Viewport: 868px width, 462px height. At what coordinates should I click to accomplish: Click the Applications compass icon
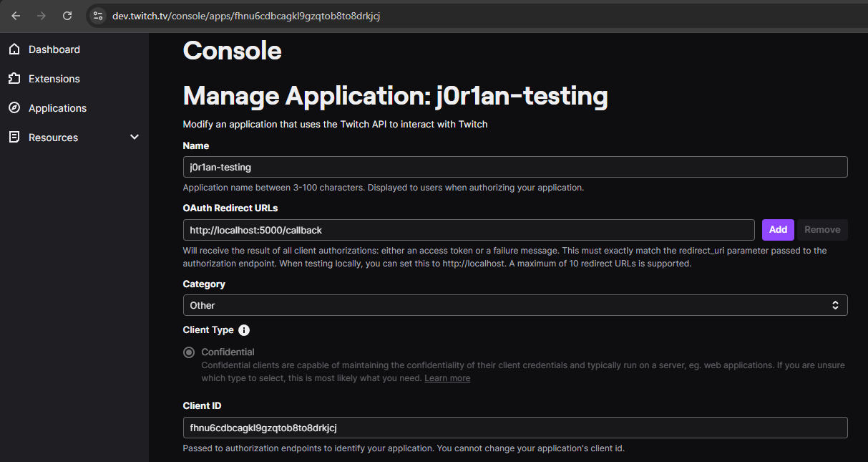tap(14, 108)
